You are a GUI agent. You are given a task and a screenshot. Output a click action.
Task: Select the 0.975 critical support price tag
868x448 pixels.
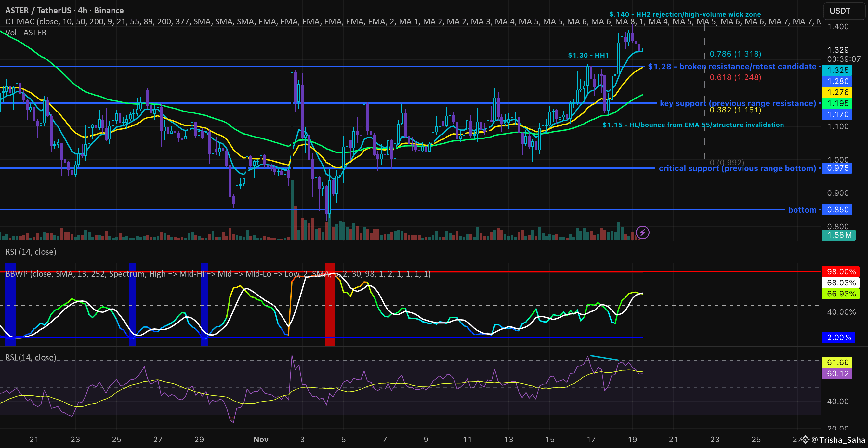point(838,168)
